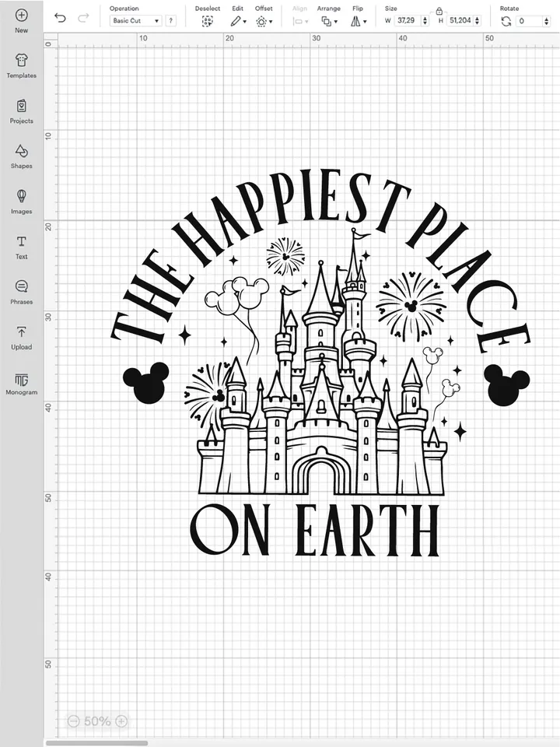Click the height input field
This screenshot has height=747, width=560.
pos(460,20)
